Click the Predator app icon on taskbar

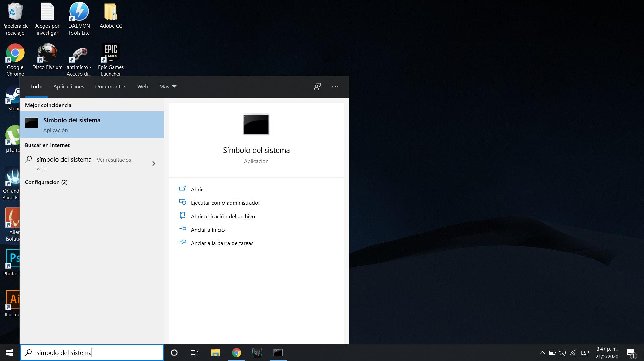point(257,353)
